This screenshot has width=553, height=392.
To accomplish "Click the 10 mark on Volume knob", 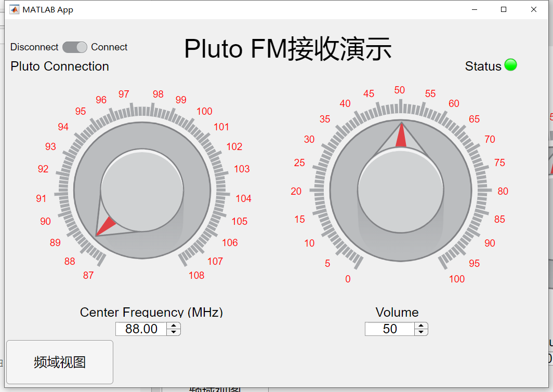I will tap(309, 244).
